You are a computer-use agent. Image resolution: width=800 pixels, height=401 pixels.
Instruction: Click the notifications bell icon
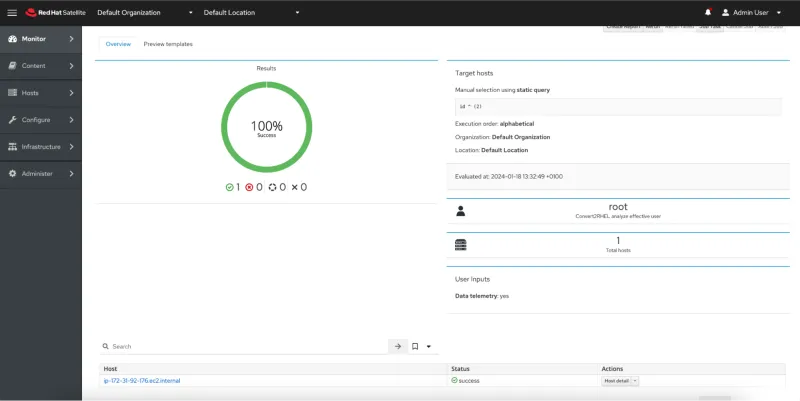[708, 12]
